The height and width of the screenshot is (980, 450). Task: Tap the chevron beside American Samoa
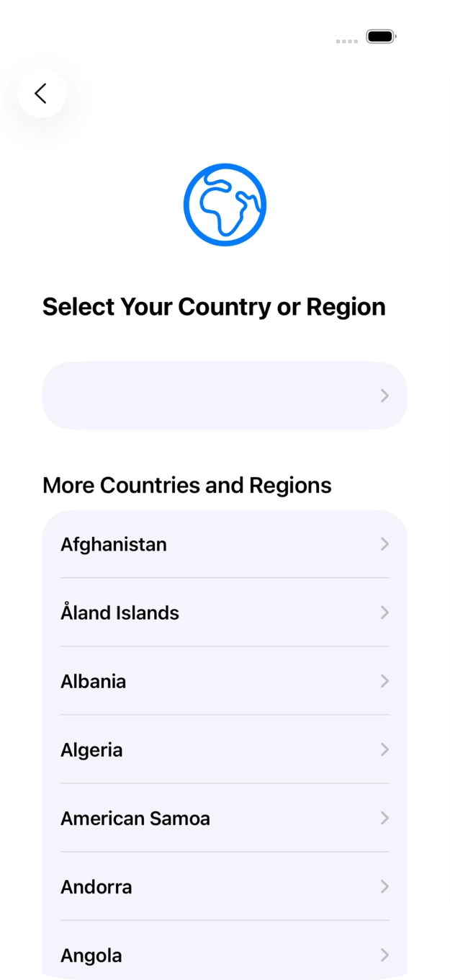[x=384, y=818]
